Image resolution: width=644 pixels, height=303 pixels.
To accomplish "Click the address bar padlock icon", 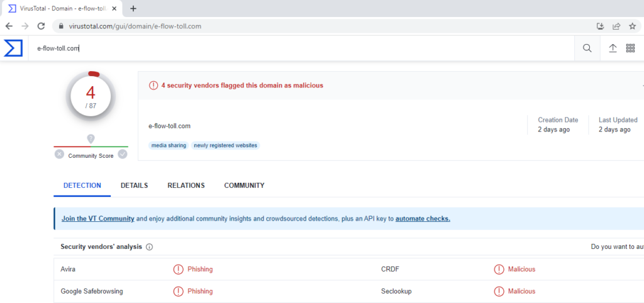I will pyautogui.click(x=62, y=26).
